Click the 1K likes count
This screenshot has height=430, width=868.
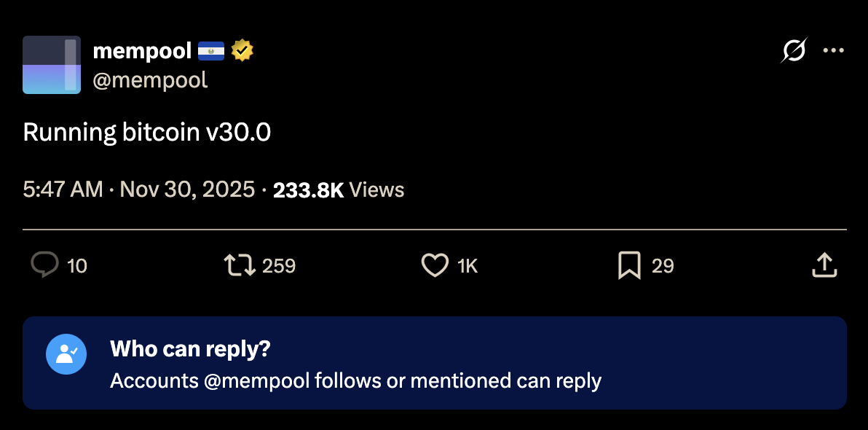click(467, 266)
